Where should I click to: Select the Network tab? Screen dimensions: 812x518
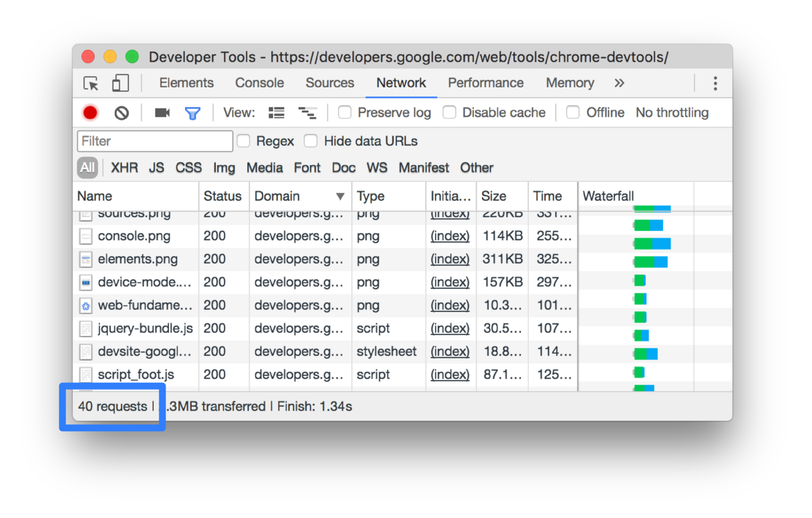tap(401, 83)
